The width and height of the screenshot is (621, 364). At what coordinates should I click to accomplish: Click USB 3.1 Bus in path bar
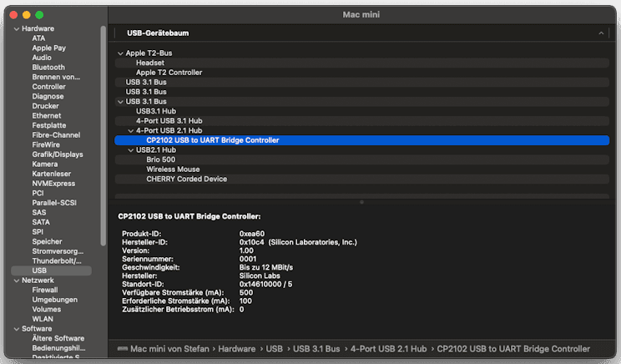(x=316, y=349)
